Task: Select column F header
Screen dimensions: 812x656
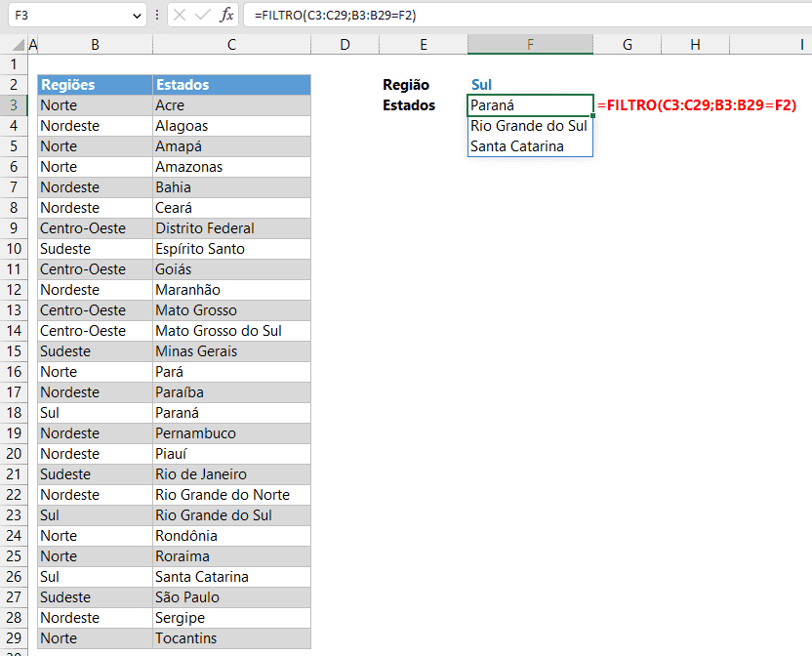Action: (530, 45)
